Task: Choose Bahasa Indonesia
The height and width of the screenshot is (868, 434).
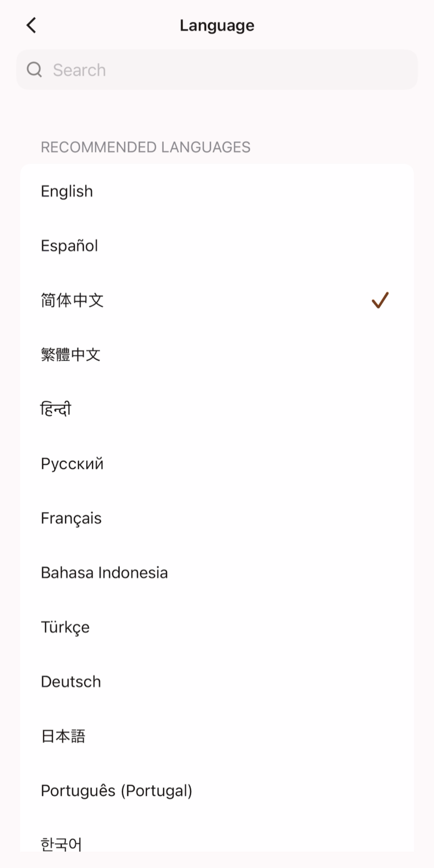Action: (x=104, y=572)
